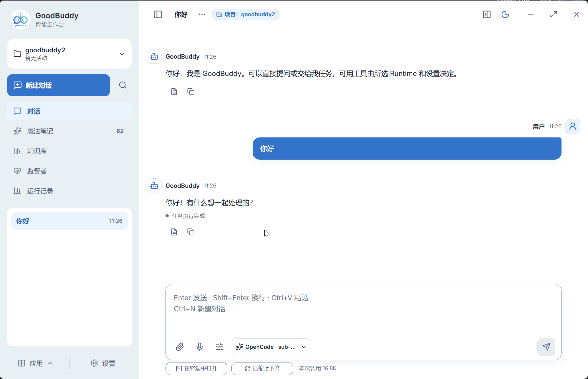
Task: Switch to dark mode with moon icon
Action: pos(505,15)
